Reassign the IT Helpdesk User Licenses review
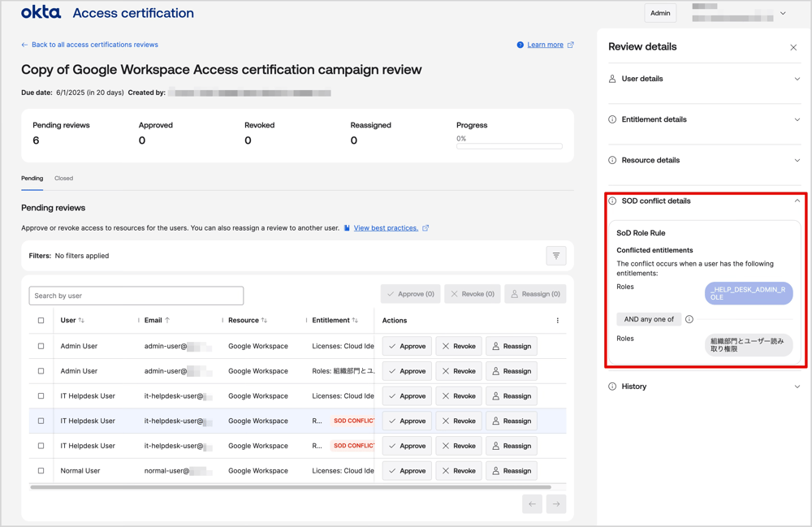The height and width of the screenshot is (527, 812). click(511, 396)
